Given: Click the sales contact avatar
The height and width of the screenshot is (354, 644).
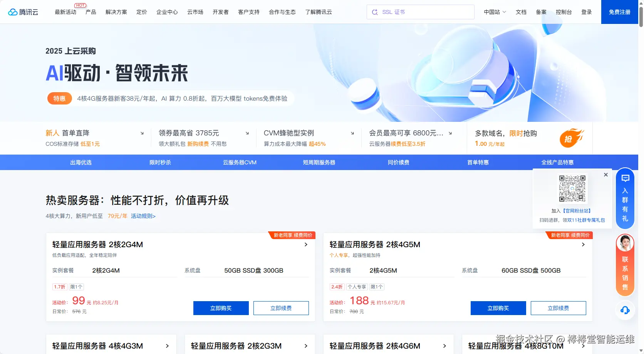Looking at the screenshot, I should click(625, 243).
